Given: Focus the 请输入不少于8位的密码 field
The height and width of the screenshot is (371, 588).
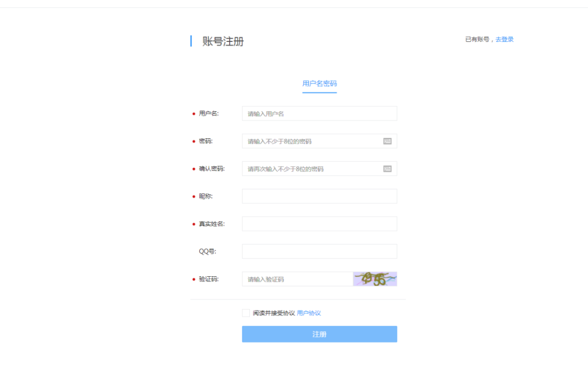Looking at the screenshot, I should point(311,141).
